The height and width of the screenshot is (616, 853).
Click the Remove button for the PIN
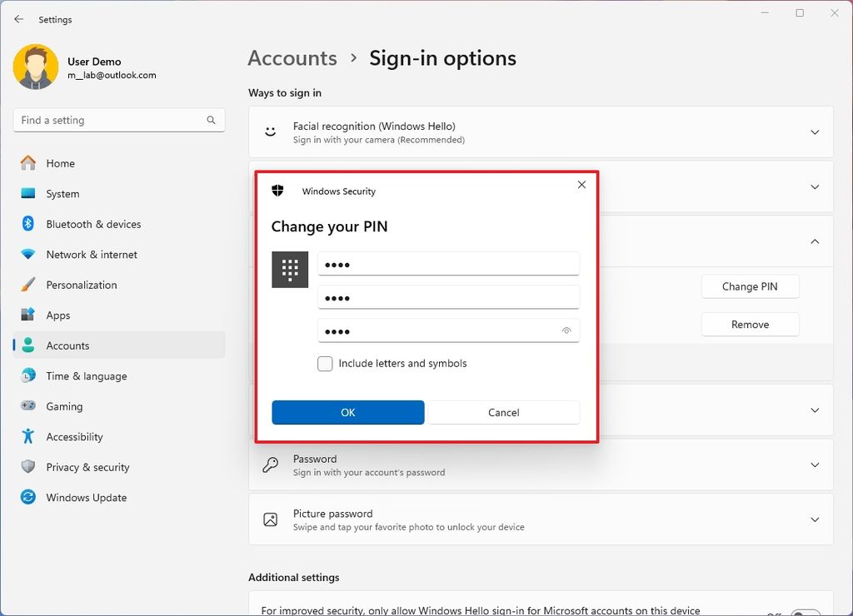(750, 324)
